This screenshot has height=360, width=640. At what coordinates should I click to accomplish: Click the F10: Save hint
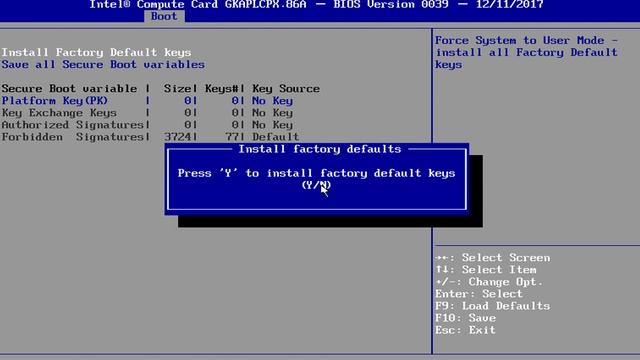click(x=465, y=318)
